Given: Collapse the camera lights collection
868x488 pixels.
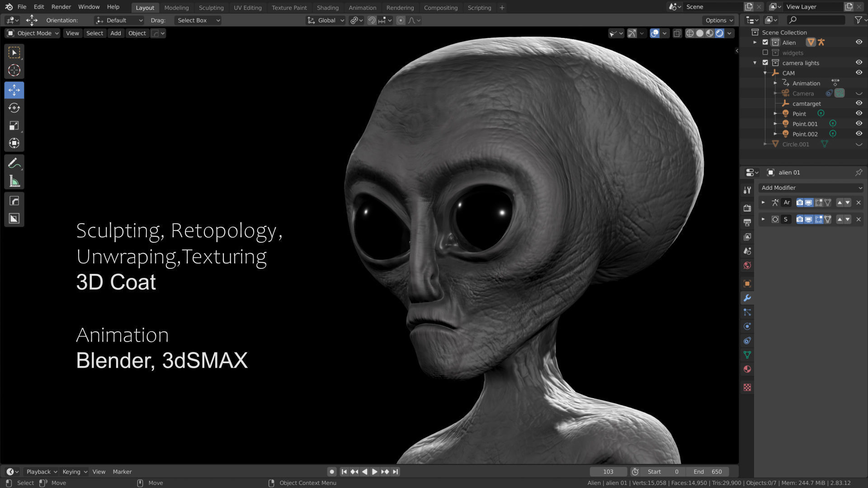Looking at the screenshot, I should coord(755,63).
